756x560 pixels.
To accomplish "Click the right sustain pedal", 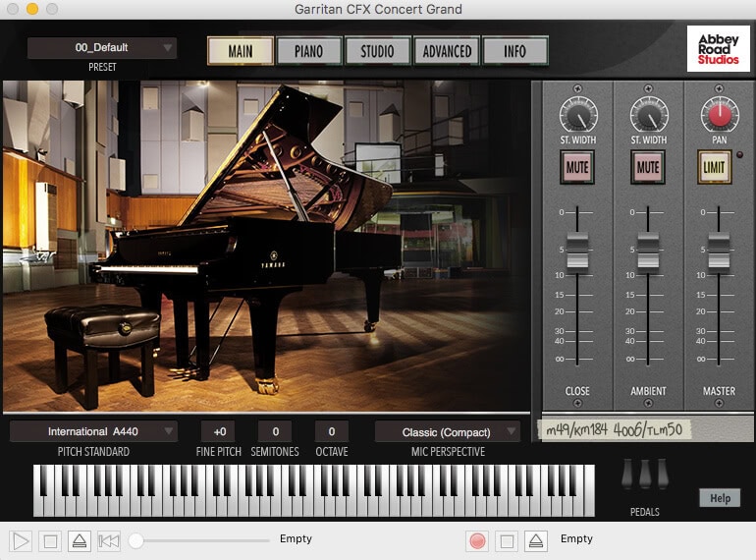I will point(663,475).
